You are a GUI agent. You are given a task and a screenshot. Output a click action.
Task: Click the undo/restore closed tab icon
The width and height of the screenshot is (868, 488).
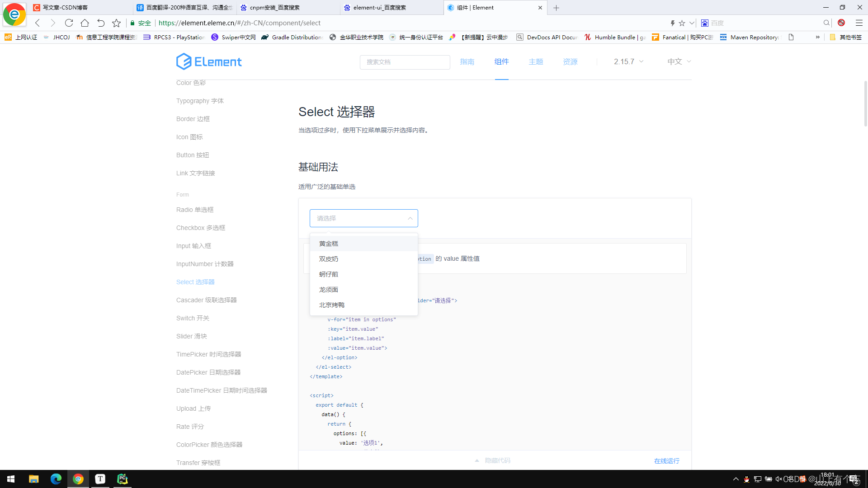[100, 23]
